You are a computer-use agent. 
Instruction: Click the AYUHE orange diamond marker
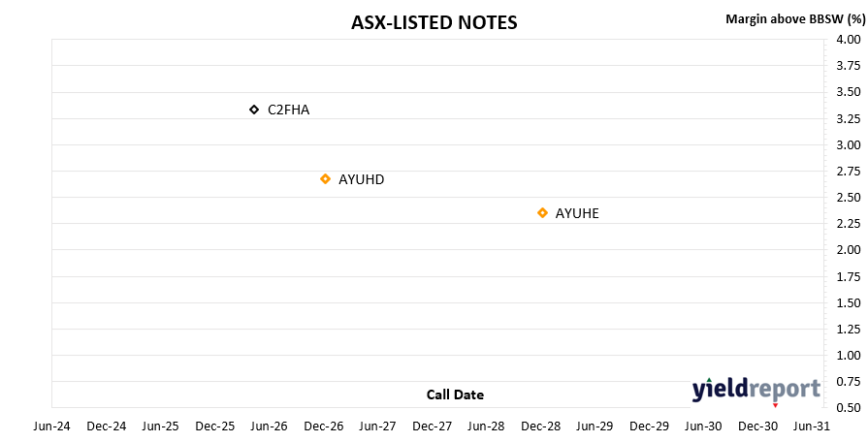pyautogui.click(x=542, y=212)
